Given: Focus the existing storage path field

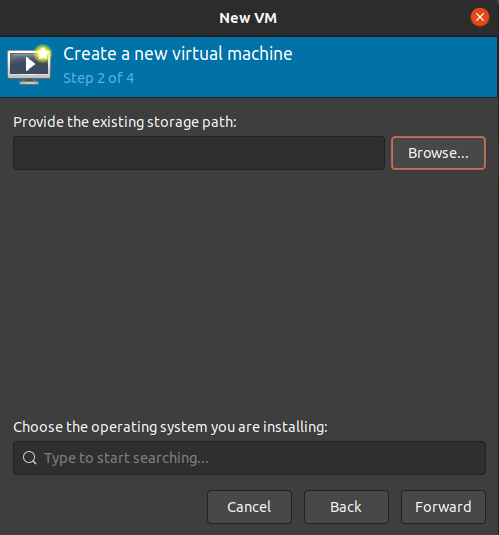Looking at the screenshot, I should point(199,153).
